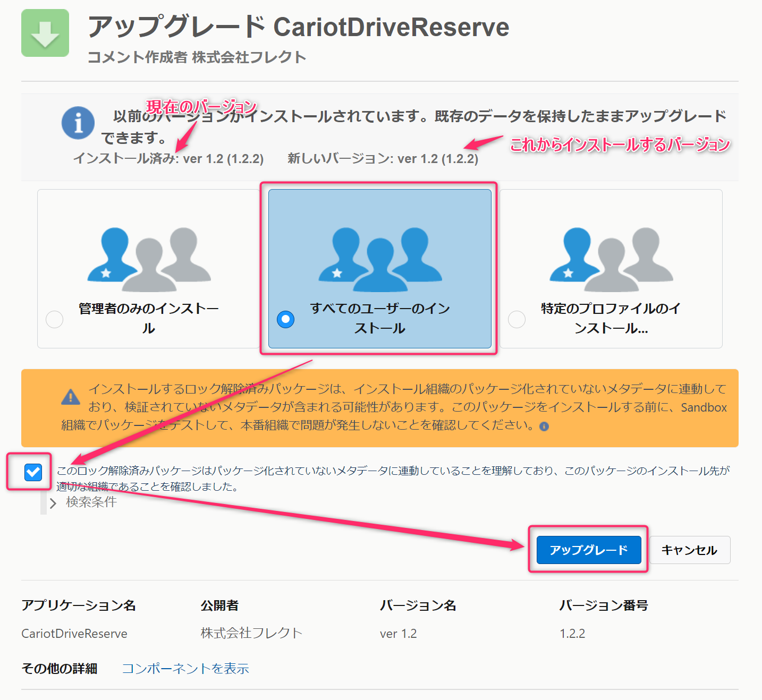
Task: Click the 管理者のみのインストール card label
Action: (x=148, y=318)
